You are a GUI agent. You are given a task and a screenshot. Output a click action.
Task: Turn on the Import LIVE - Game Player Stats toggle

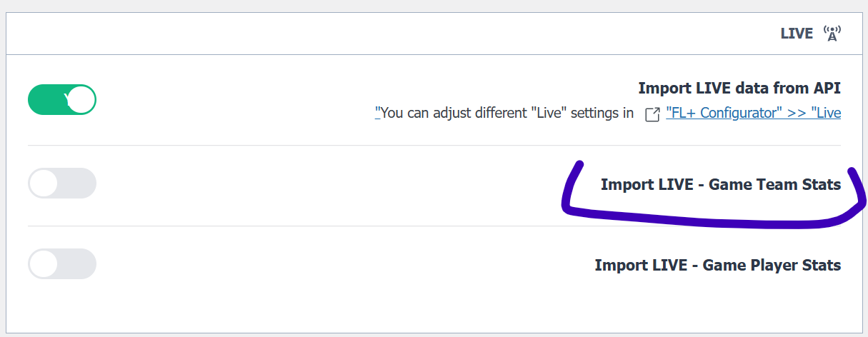click(x=61, y=264)
